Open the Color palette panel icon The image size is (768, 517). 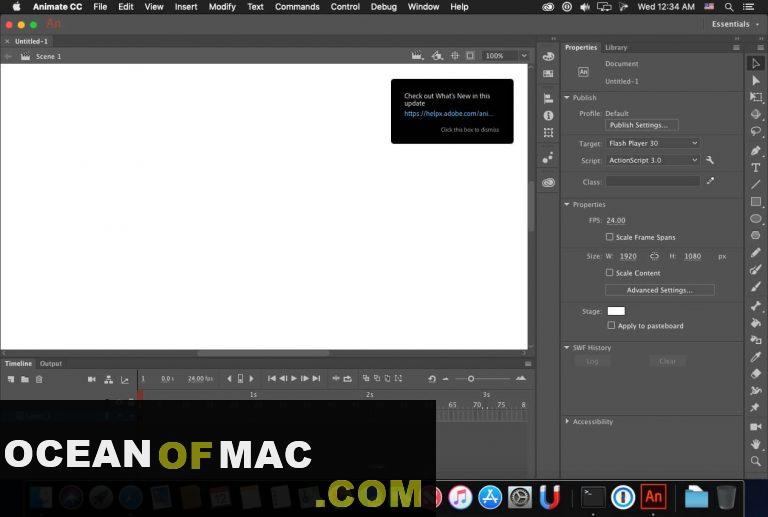[x=548, y=56]
